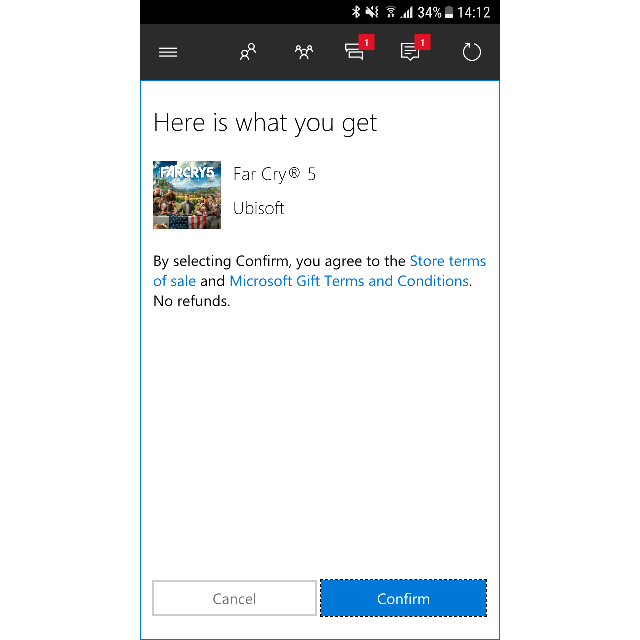Open the notifications comment icon

pos(415,49)
